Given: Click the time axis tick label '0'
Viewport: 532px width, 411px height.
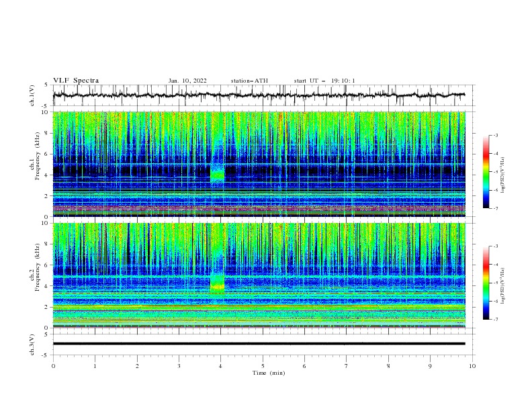Looking at the screenshot, I should pyautogui.click(x=53, y=366).
